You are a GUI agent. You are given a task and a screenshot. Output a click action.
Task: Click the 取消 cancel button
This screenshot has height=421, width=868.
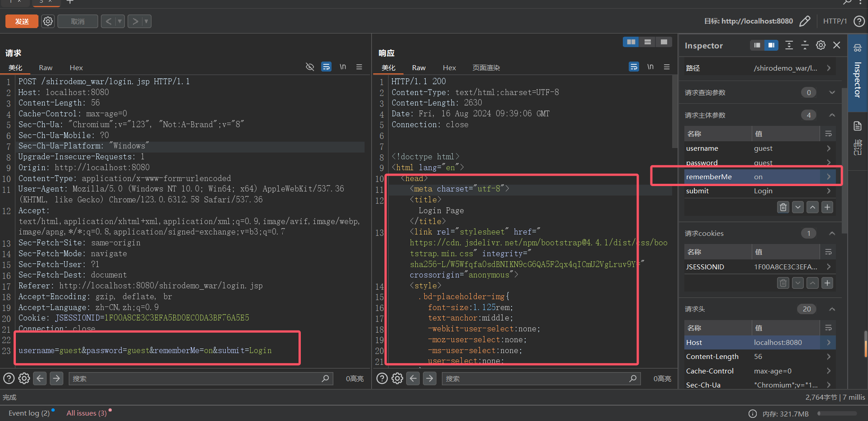[x=78, y=21]
